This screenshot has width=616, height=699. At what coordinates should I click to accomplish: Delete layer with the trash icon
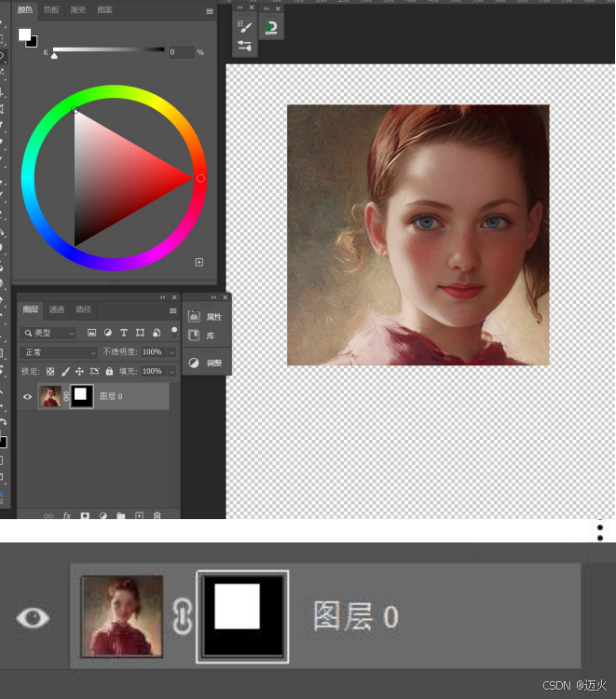coord(157,515)
